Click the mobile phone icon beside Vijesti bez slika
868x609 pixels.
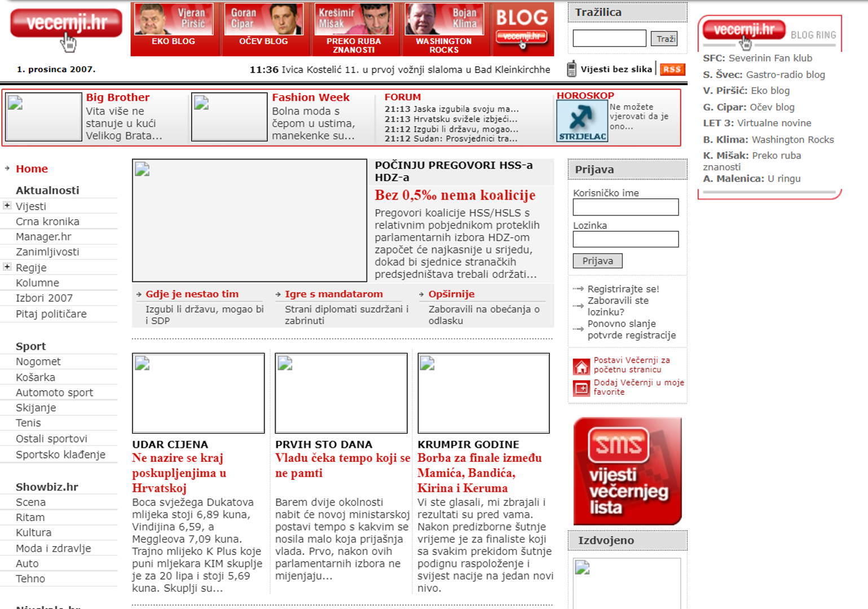click(x=571, y=69)
